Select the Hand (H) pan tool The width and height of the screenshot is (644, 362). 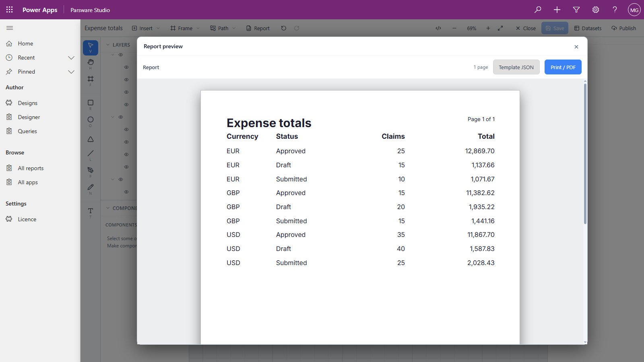91,64
